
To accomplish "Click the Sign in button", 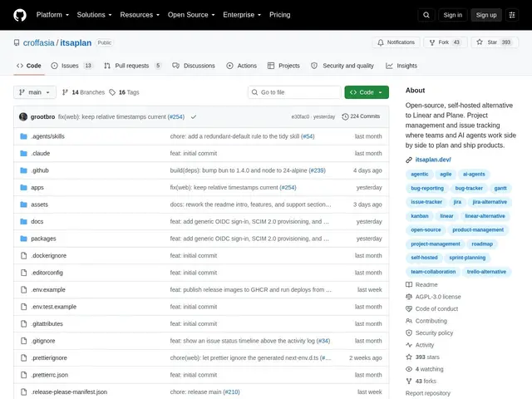I will (x=452, y=15).
